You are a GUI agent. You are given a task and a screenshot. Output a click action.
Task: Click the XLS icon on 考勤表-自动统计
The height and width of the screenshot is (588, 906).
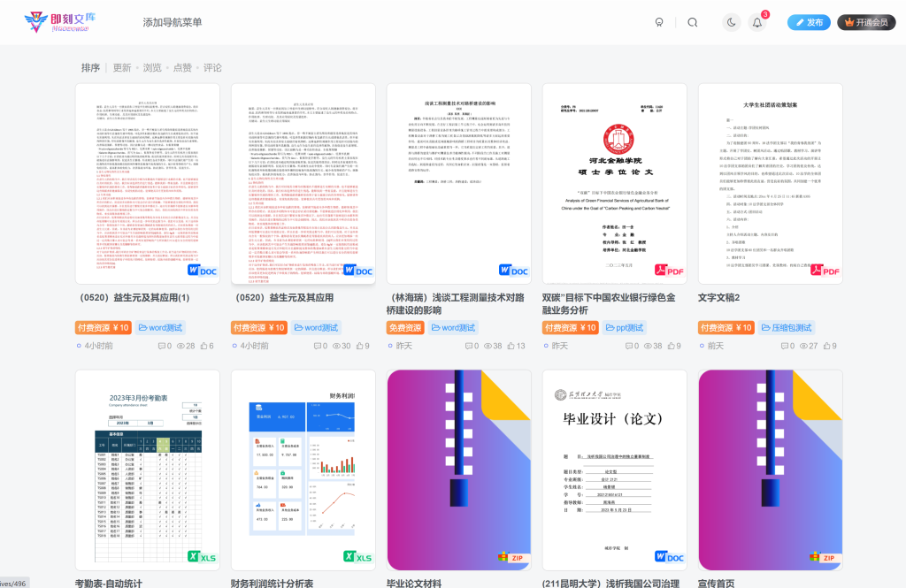tap(203, 557)
